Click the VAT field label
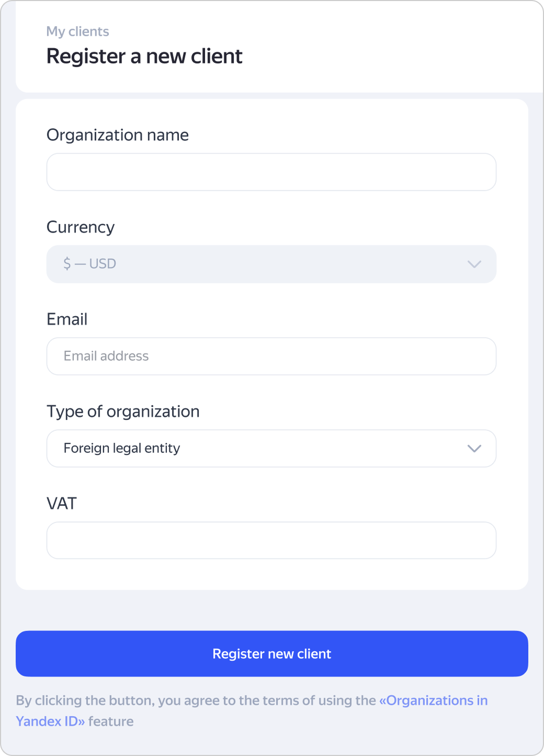544x756 pixels. pyautogui.click(x=61, y=504)
